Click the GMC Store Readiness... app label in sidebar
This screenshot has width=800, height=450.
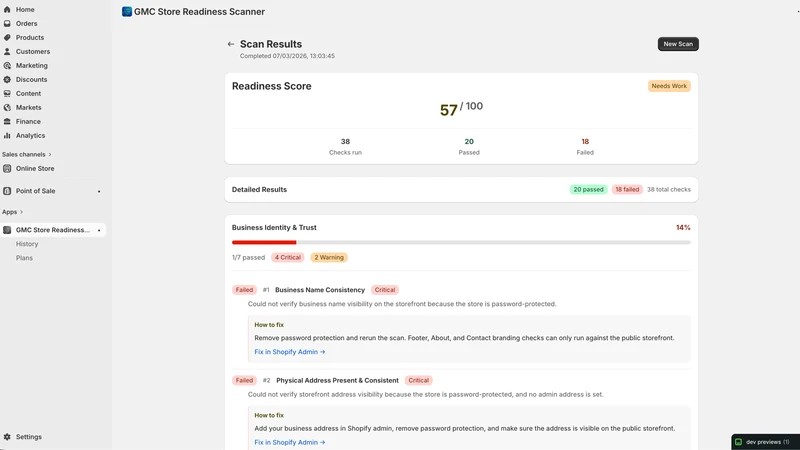[53, 230]
